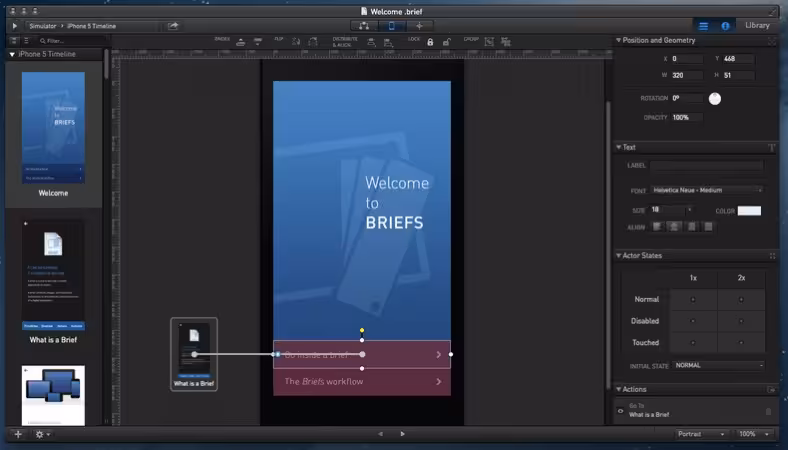Open the info inspector icon
This screenshot has height=450, width=788.
725,26
